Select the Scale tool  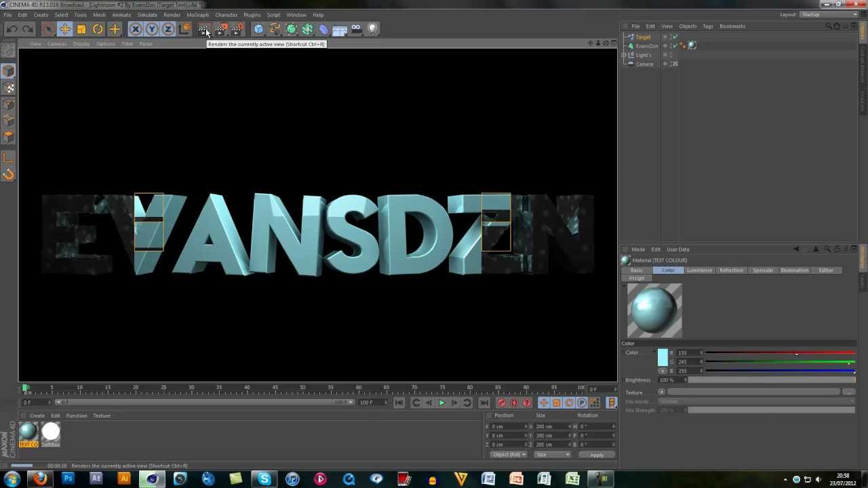coord(81,29)
